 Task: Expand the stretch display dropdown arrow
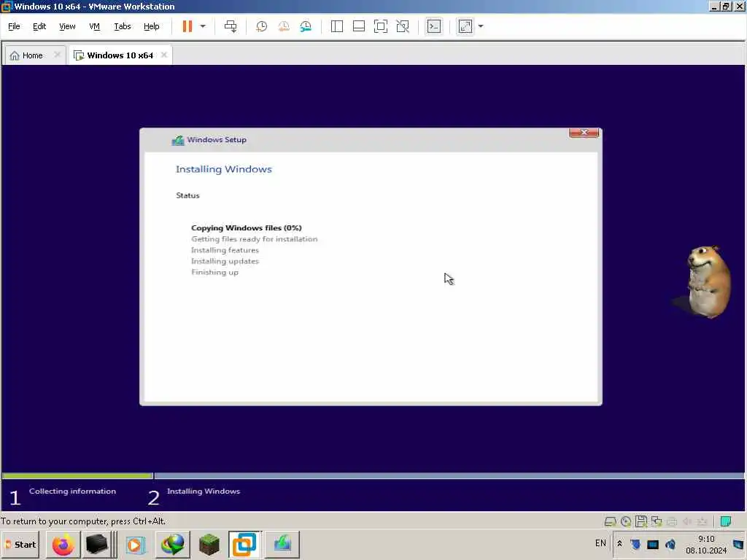[x=481, y=26]
